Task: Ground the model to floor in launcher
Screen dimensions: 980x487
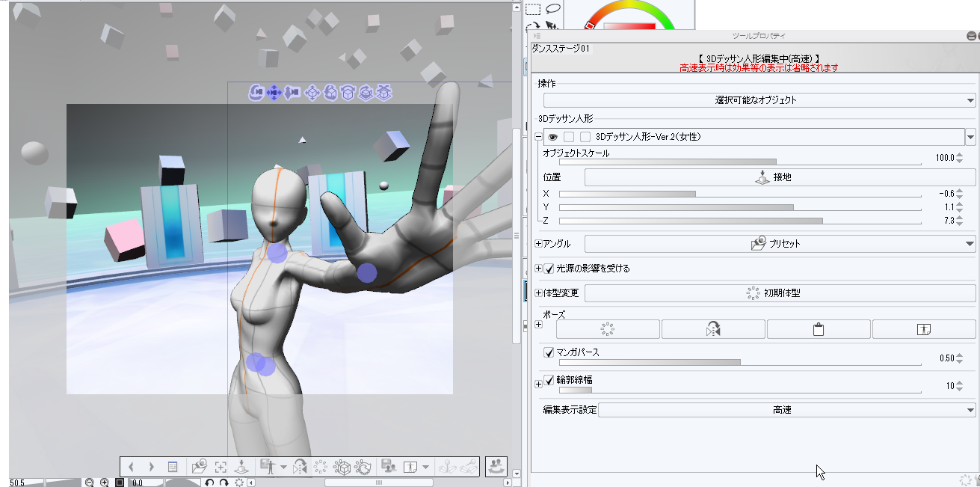Action: pyautogui.click(x=241, y=466)
